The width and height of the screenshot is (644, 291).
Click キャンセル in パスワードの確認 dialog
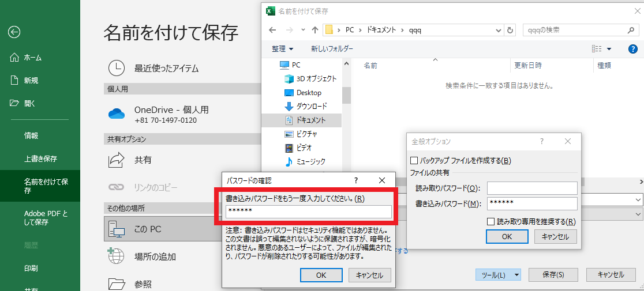click(370, 275)
